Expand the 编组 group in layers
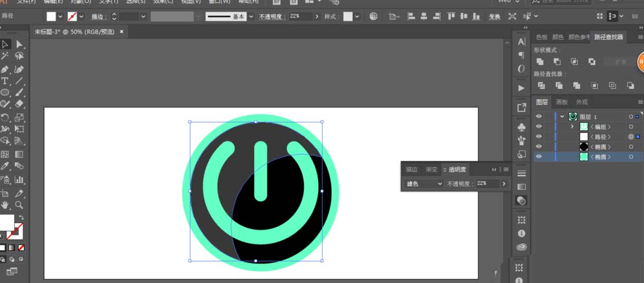This screenshot has width=644, height=283. coord(572,127)
